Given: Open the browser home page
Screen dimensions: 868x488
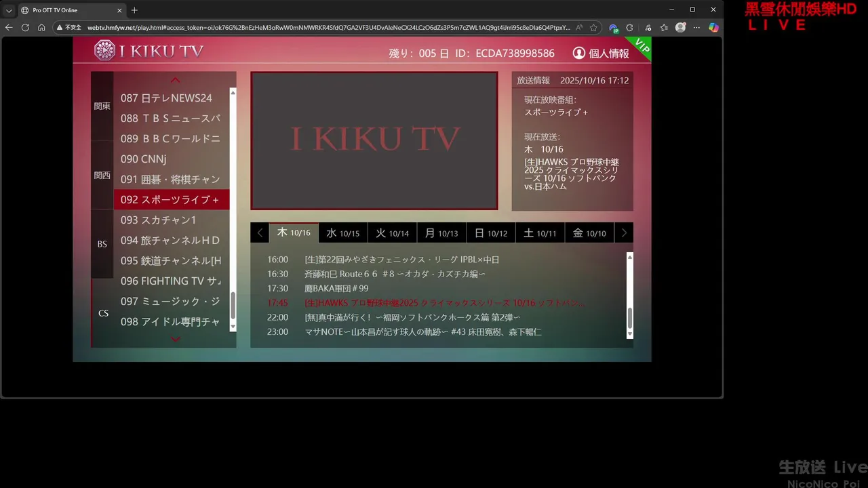Looking at the screenshot, I should [41, 28].
